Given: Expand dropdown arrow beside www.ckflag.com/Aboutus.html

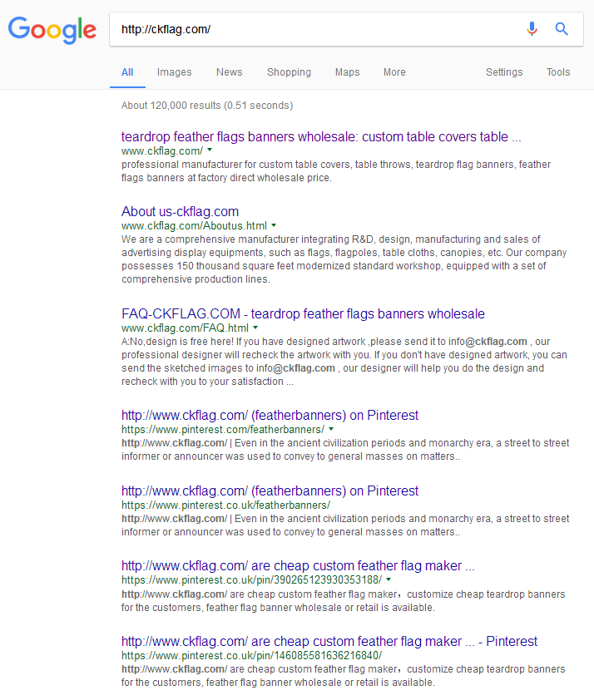Looking at the screenshot, I should click(274, 225).
